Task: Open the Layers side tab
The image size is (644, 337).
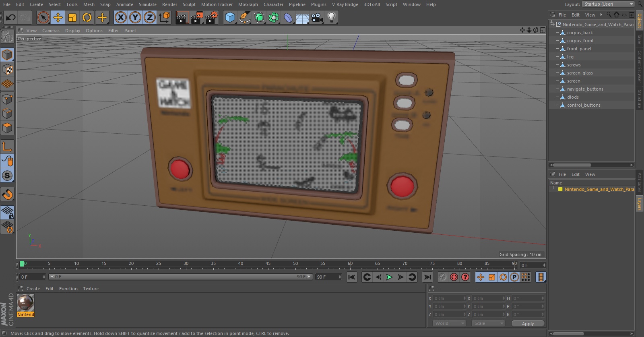Action: click(639, 204)
